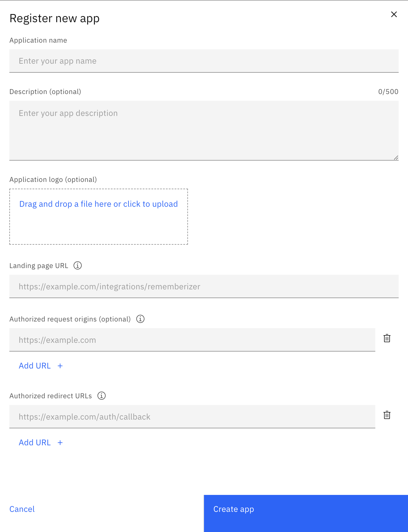Click the Register new app heading
The image size is (408, 532).
(x=55, y=18)
